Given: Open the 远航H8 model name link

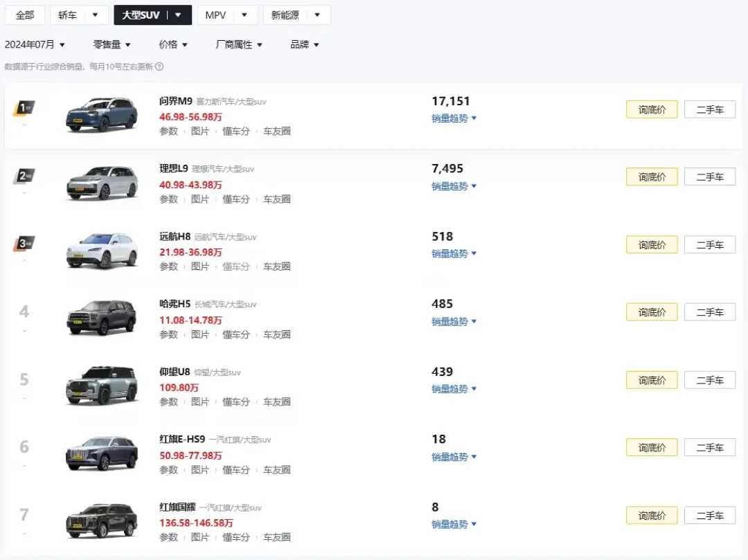Looking at the screenshot, I should 175,237.
